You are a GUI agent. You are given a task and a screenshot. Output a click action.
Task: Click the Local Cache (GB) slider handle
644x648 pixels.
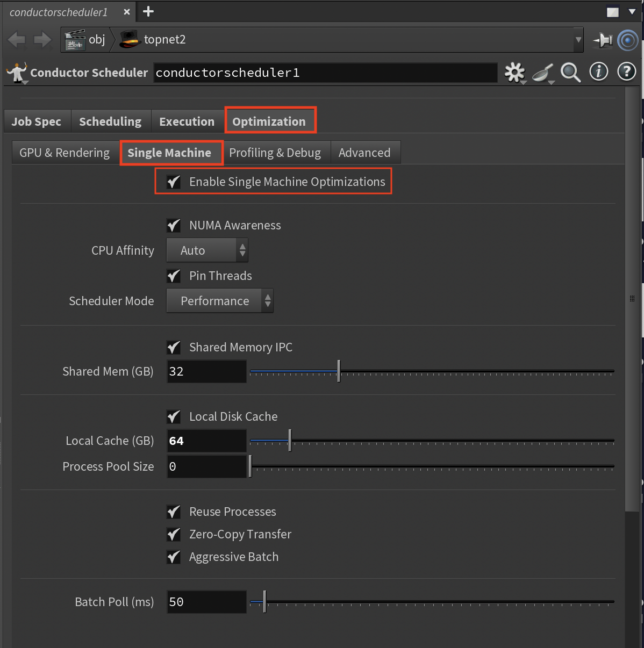point(290,441)
